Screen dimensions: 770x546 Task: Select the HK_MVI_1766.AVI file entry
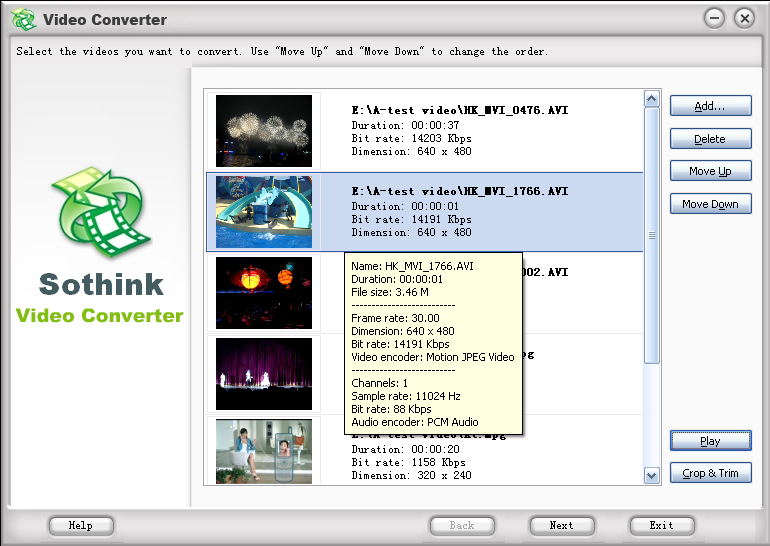pyautogui.click(x=425, y=212)
